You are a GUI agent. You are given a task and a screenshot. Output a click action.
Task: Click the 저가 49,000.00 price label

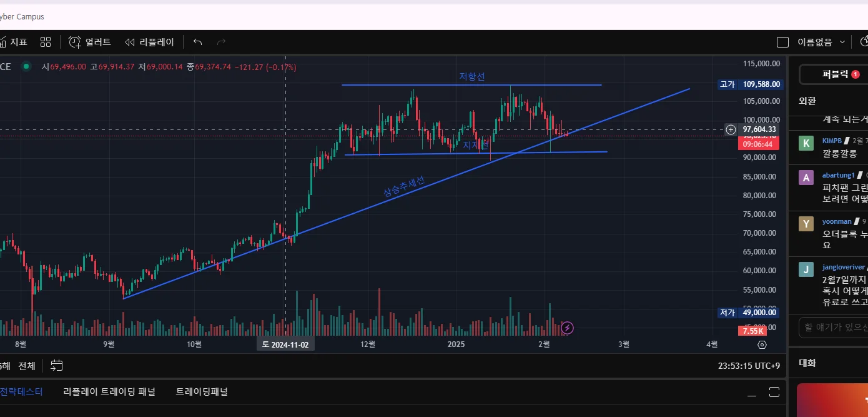click(x=749, y=313)
